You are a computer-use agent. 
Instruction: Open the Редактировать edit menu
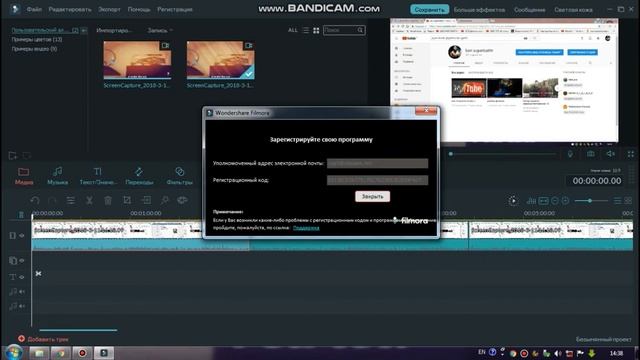pyautogui.click(x=70, y=9)
